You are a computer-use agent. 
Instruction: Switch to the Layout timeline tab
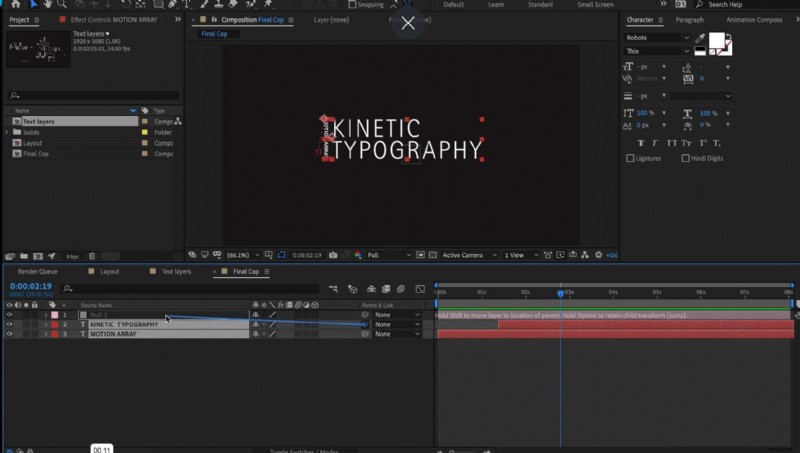110,271
